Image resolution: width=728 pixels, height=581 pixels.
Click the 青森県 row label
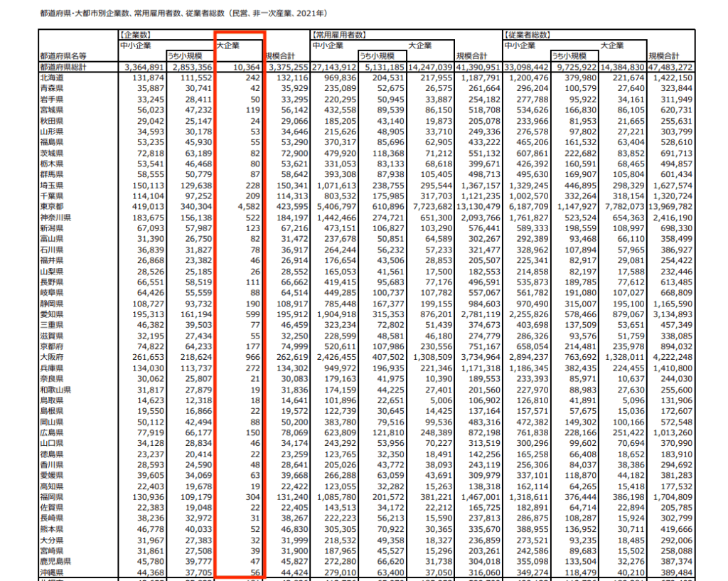pyautogui.click(x=51, y=88)
